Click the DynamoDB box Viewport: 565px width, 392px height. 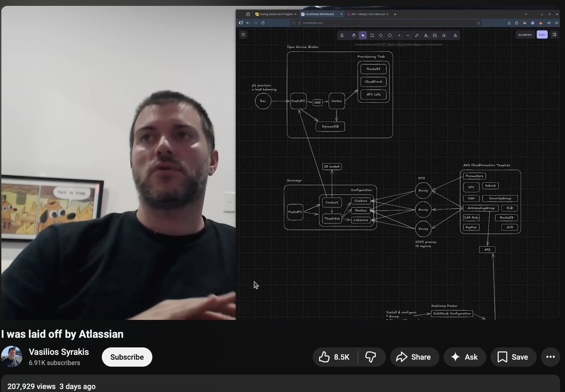(x=330, y=127)
